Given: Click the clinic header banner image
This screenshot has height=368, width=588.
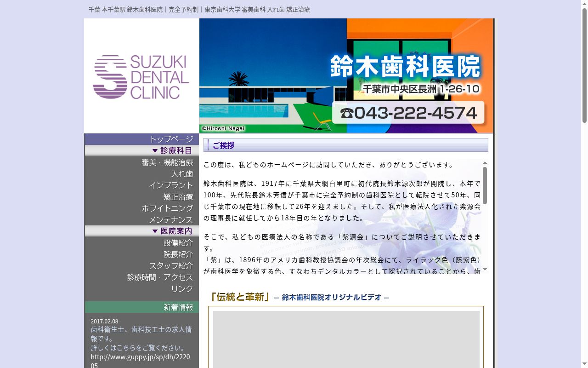Looking at the screenshot, I should pyautogui.click(x=346, y=76).
